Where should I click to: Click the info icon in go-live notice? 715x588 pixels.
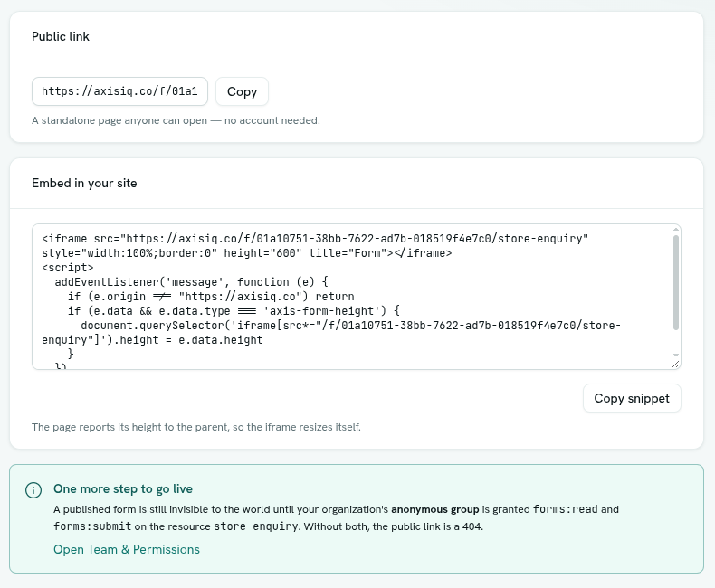(33, 490)
